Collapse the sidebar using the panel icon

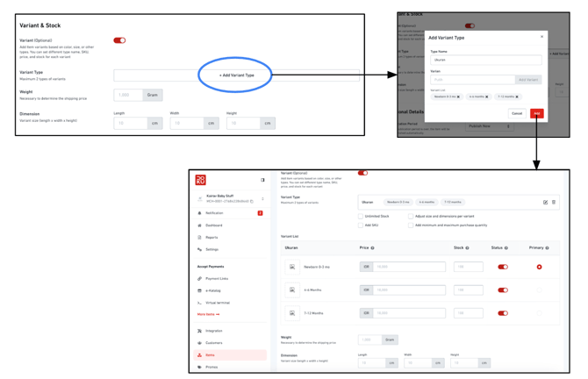click(x=262, y=180)
